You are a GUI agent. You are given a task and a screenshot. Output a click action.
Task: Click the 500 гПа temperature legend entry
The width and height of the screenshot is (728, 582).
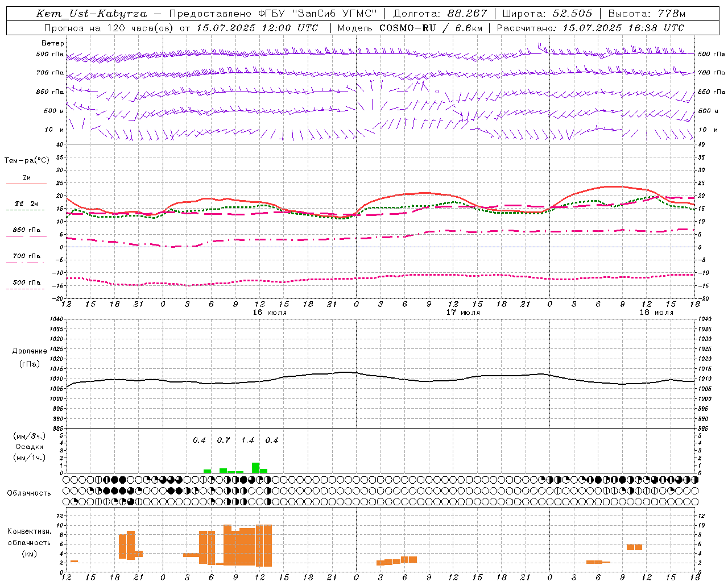(x=26, y=282)
